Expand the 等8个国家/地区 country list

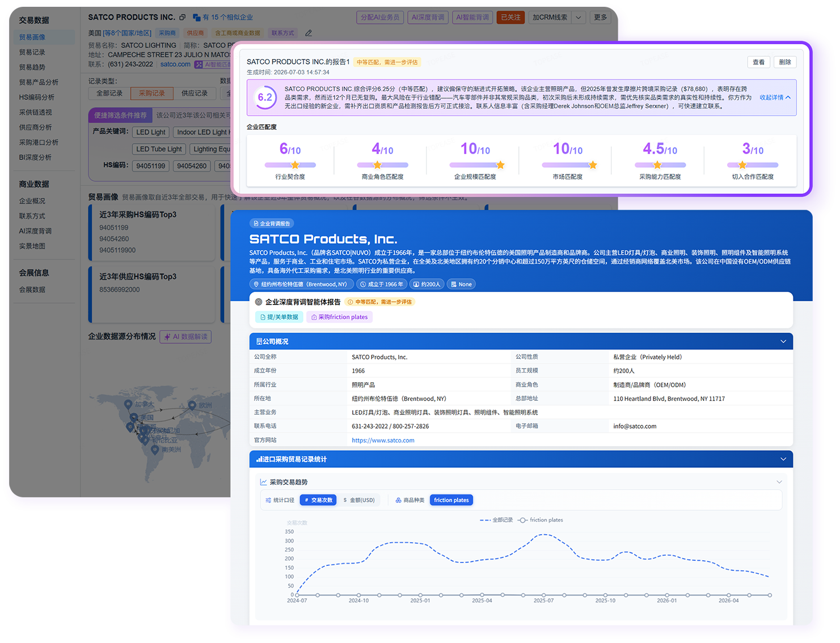tap(128, 33)
